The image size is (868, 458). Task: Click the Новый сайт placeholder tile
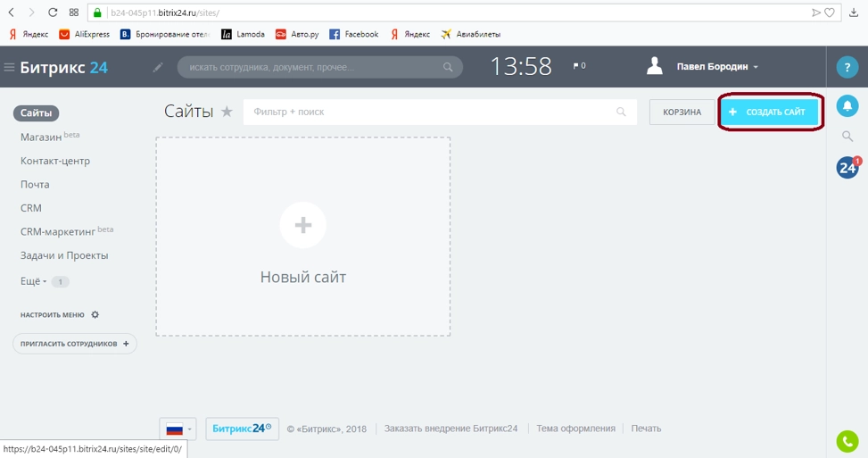(302, 237)
